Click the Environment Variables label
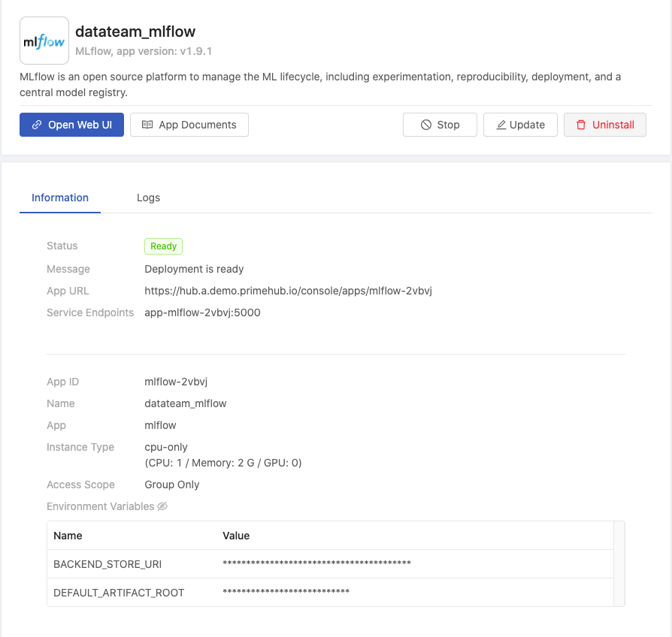This screenshot has height=637, width=672. click(100, 506)
